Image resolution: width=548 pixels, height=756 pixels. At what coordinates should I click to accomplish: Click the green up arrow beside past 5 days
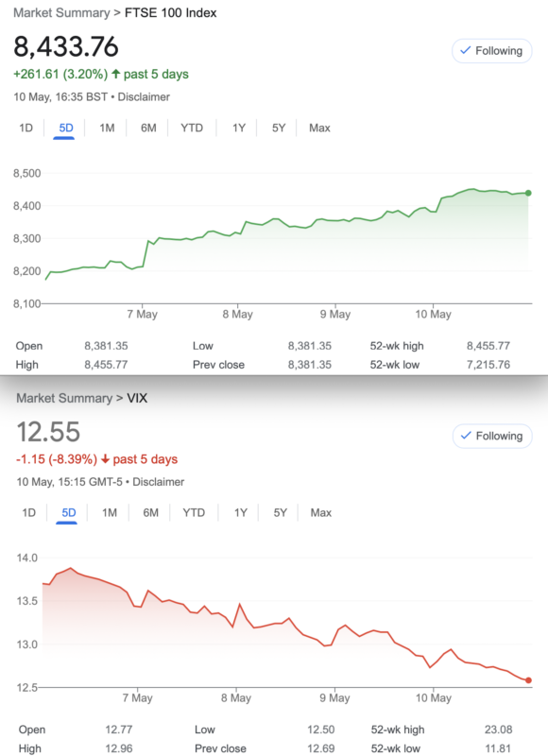[115, 74]
